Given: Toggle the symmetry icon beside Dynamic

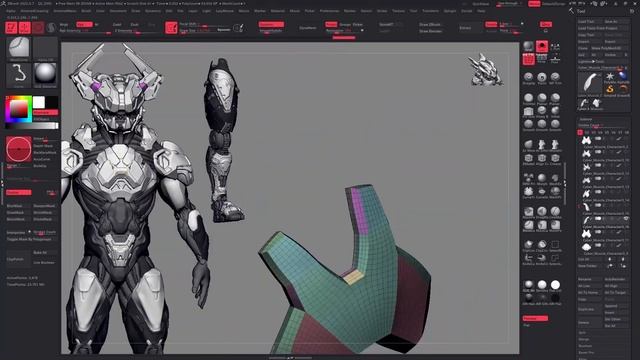Looking at the screenshot, I should point(238,28).
